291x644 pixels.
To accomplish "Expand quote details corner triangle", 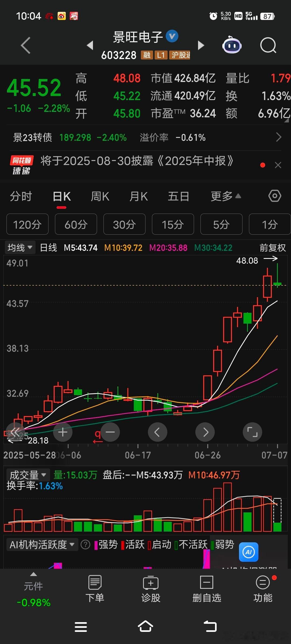I will [286, 120].
